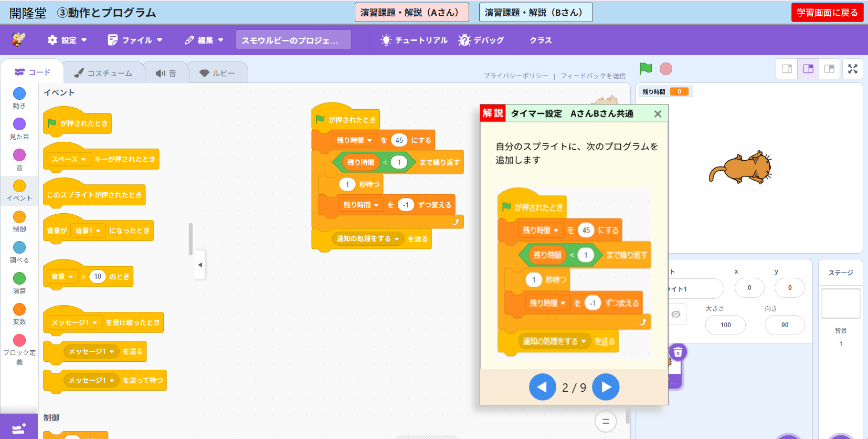Switch to the 音 tab
868x439 pixels.
tap(166, 73)
